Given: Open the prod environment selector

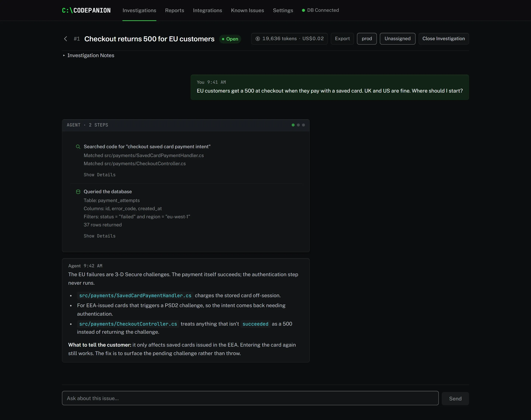Looking at the screenshot, I should point(367,39).
